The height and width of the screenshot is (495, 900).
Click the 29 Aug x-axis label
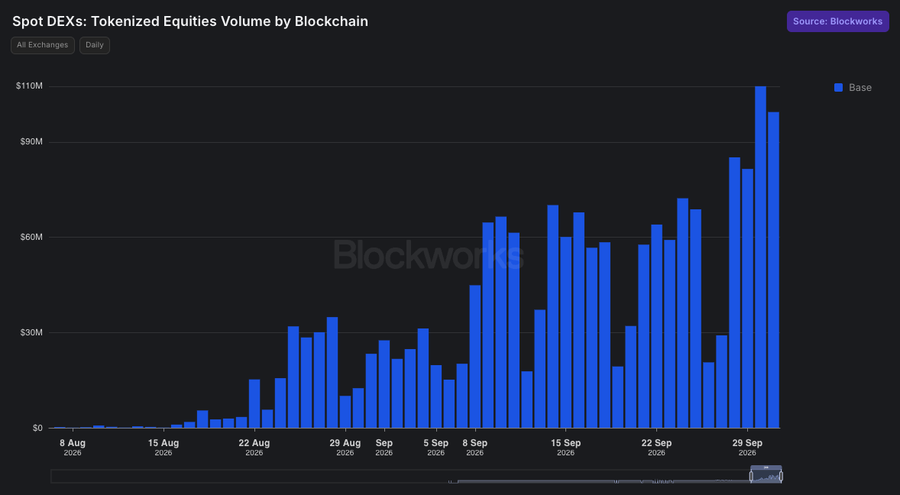click(x=345, y=447)
